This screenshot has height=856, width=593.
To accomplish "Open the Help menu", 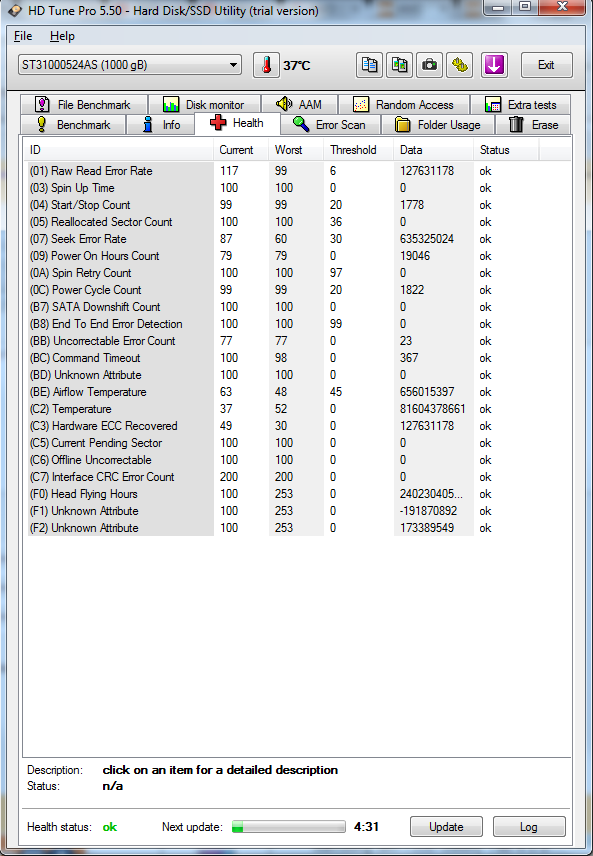I will [x=62, y=36].
